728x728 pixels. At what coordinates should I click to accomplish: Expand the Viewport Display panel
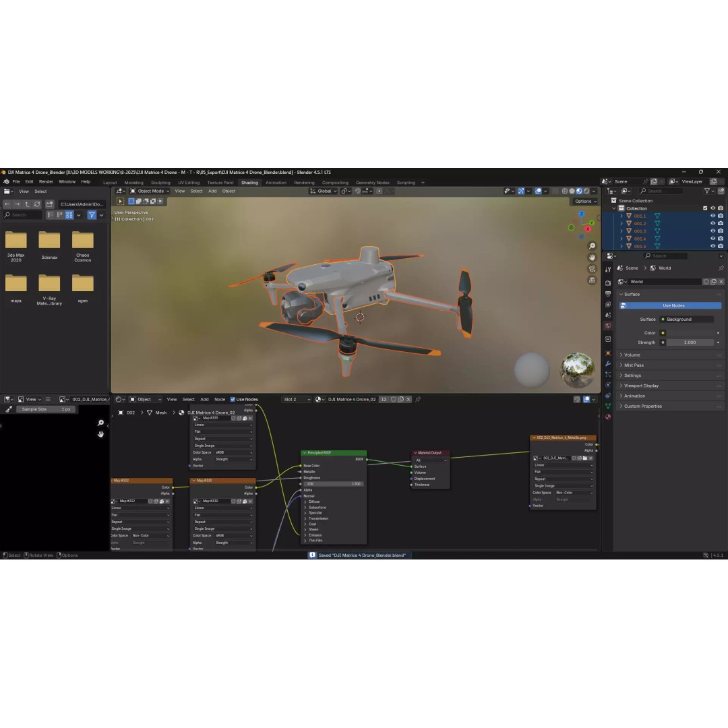[x=670, y=386]
